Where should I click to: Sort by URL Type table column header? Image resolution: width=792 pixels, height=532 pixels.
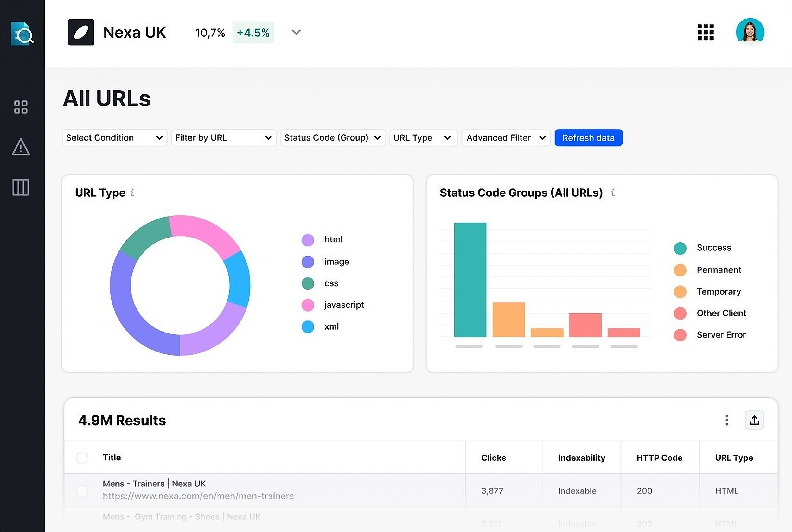(x=734, y=458)
